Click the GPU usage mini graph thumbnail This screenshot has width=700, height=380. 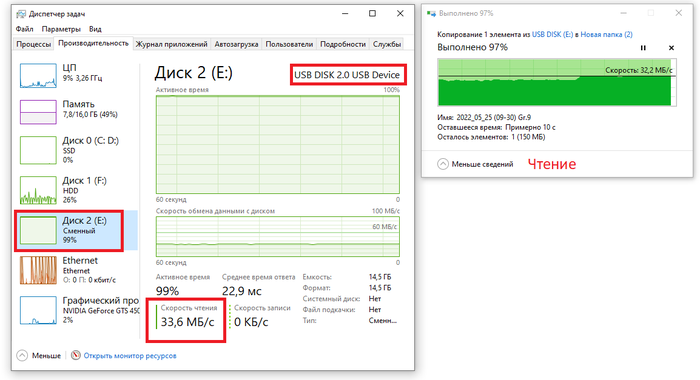coord(38,310)
